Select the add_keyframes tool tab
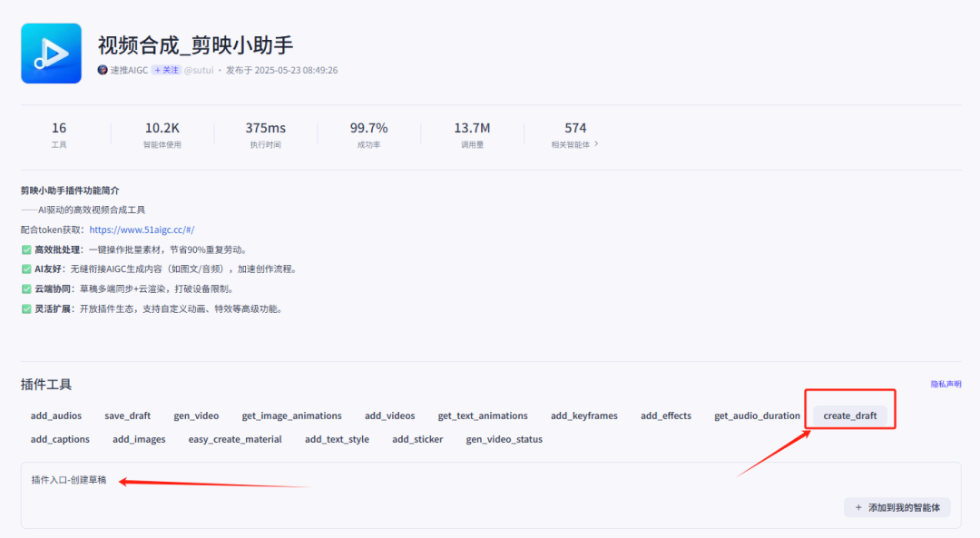 (x=583, y=416)
